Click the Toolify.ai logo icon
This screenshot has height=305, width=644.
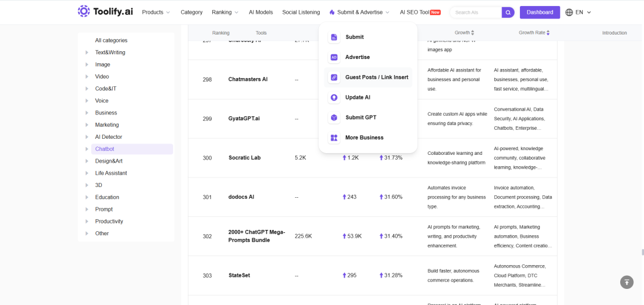84,11
